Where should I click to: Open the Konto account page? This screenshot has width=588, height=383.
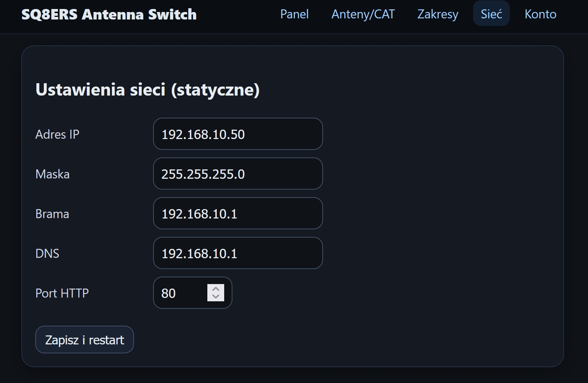point(540,14)
